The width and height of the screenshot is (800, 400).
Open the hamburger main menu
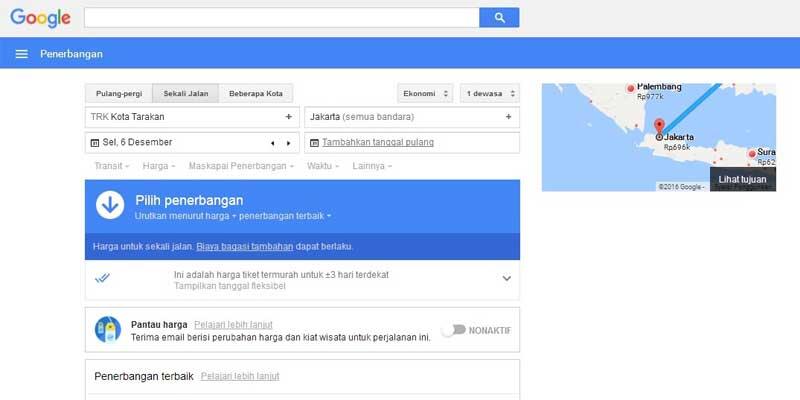(x=21, y=54)
